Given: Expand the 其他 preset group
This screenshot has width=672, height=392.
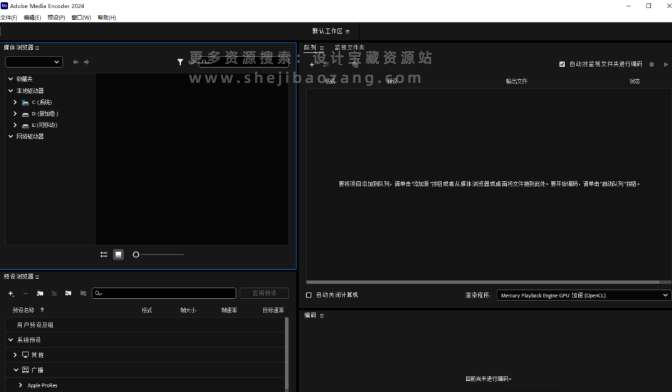Looking at the screenshot, I should pos(15,355).
